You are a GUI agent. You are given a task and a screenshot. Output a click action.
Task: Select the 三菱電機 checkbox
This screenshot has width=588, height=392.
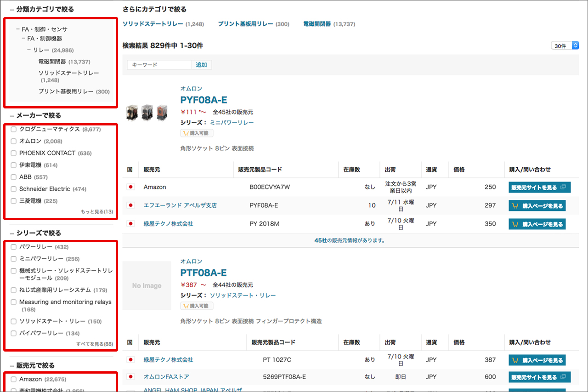[x=14, y=201]
